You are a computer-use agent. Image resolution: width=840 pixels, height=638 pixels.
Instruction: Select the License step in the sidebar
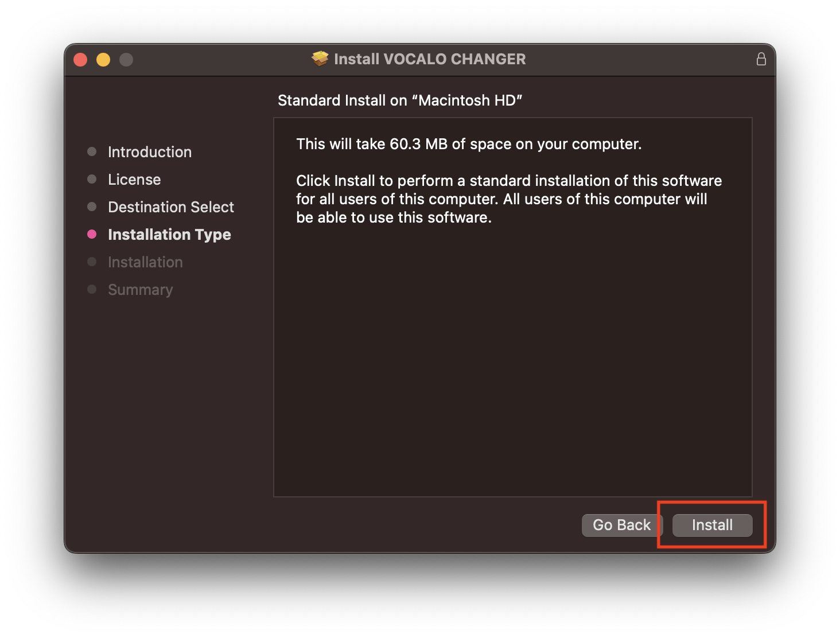click(134, 179)
